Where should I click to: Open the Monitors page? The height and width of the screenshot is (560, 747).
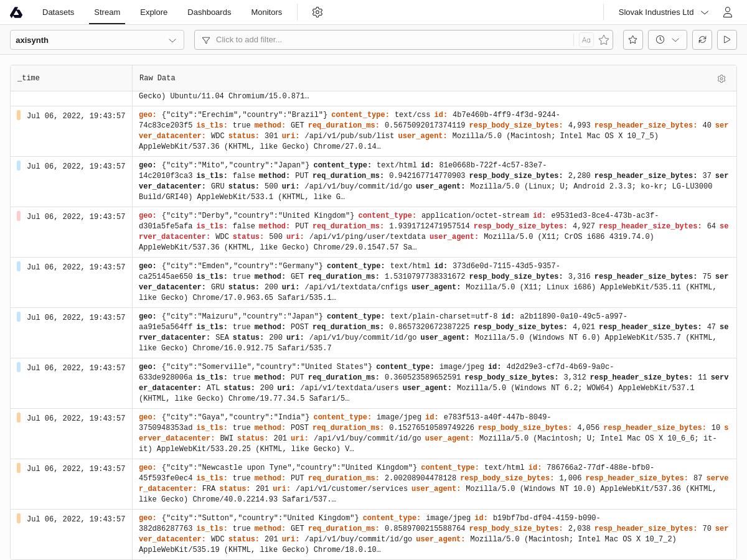coord(266,12)
